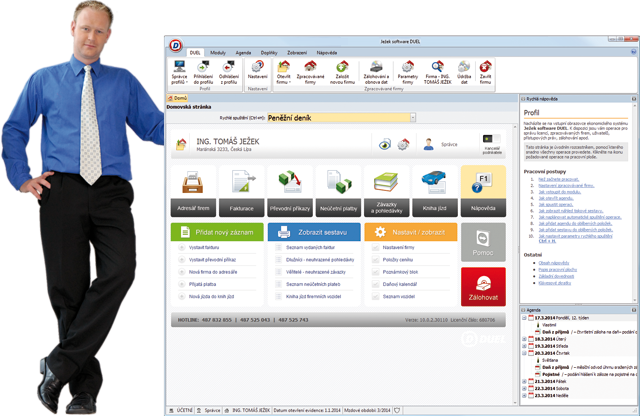Collapse the 17.3.2014 Pondělí agenda entry
This screenshot has height=416, width=640.
(x=525, y=318)
